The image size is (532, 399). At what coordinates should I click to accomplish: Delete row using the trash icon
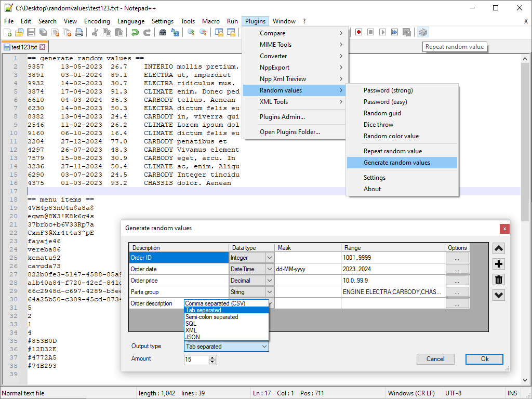click(499, 280)
